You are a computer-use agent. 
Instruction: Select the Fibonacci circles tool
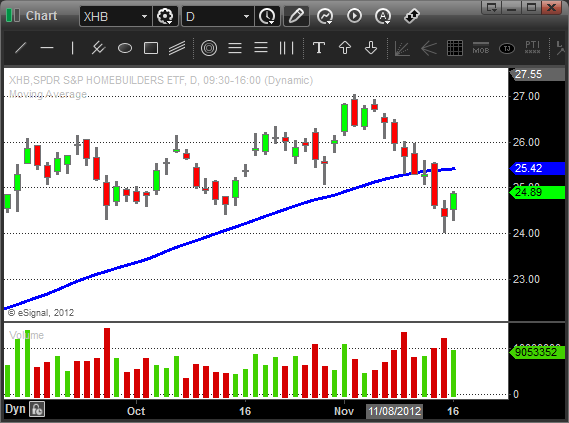point(209,48)
